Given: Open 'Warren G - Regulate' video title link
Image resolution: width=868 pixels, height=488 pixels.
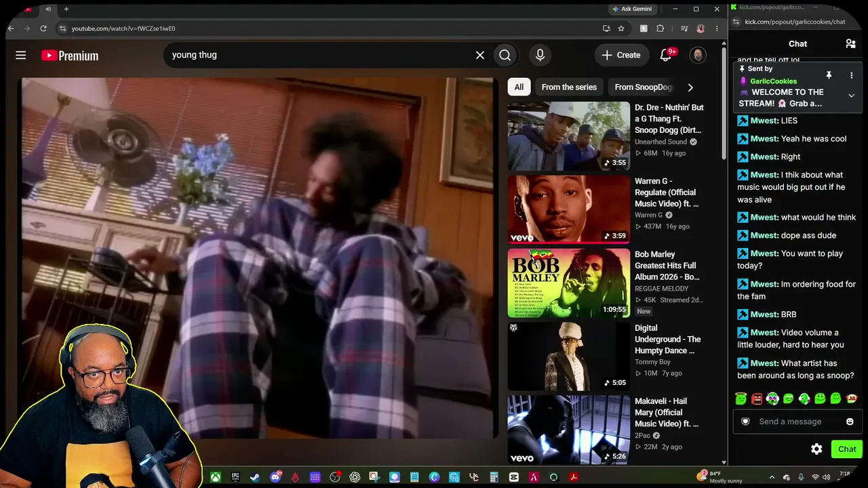Looking at the screenshot, I should coord(667,192).
